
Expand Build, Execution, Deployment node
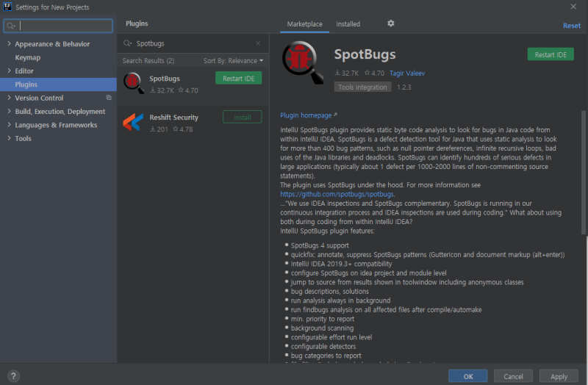(x=9, y=112)
